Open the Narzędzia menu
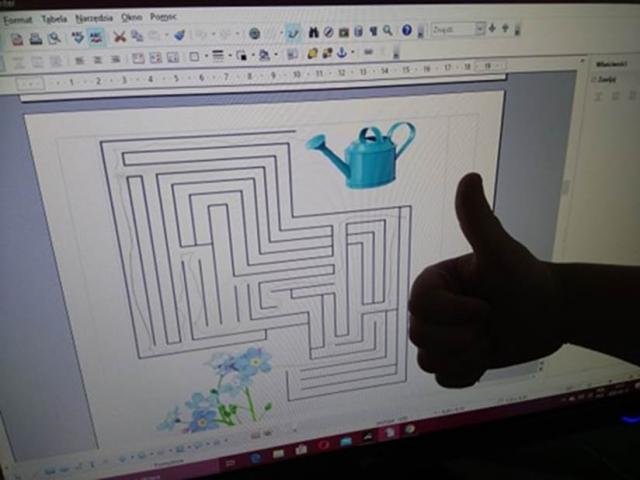Screen dimensions: 640x480 click(x=94, y=17)
